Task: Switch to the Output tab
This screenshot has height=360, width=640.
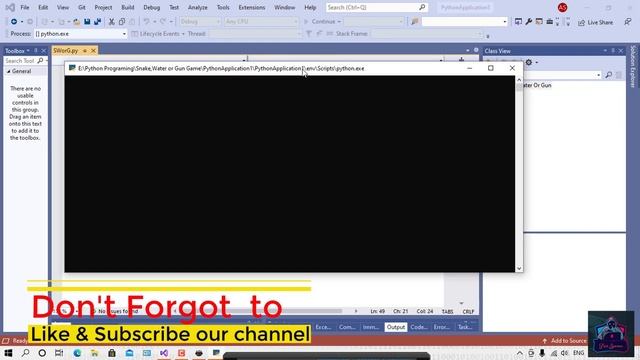Action: pyautogui.click(x=396, y=327)
